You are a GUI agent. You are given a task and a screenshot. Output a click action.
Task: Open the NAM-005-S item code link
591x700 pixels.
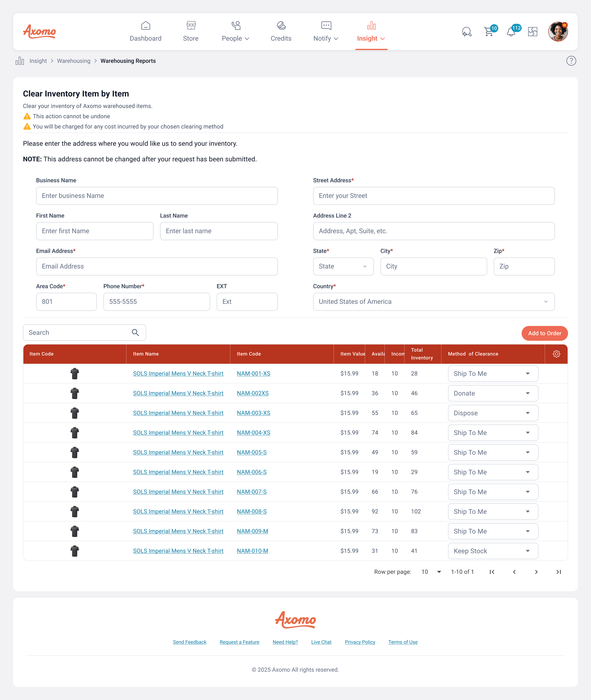(x=252, y=452)
